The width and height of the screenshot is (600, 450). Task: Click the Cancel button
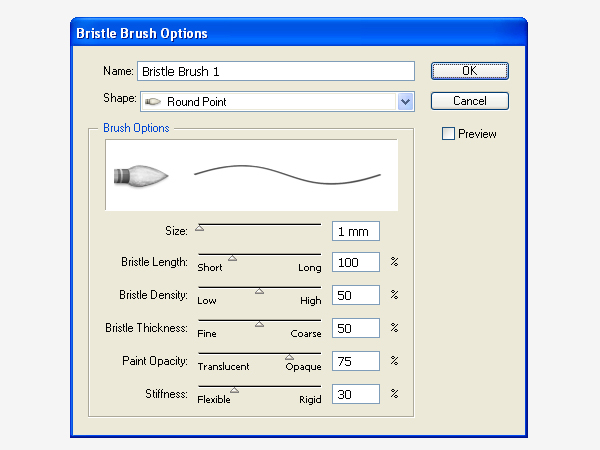click(x=470, y=101)
